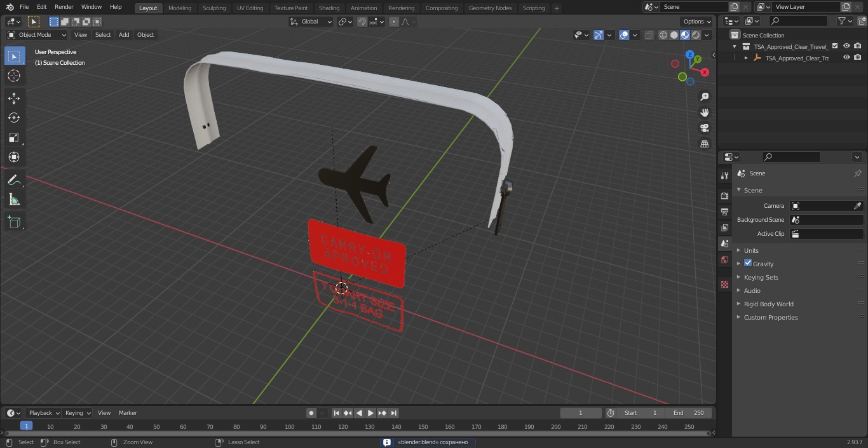Image resolution: width=868 pixels, height=448 pixels.
Task: Open the View Layer properties tab
Action: tap(724, 227)
